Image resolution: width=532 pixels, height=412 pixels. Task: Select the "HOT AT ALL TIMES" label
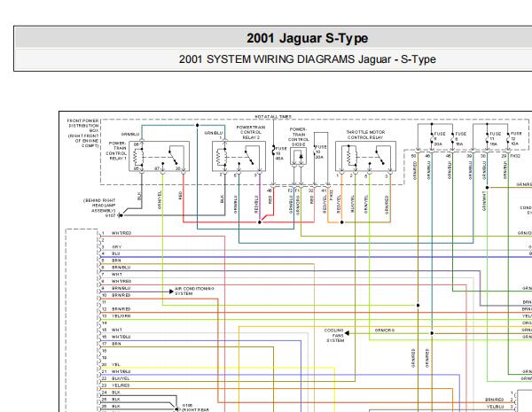coord(273,117)
